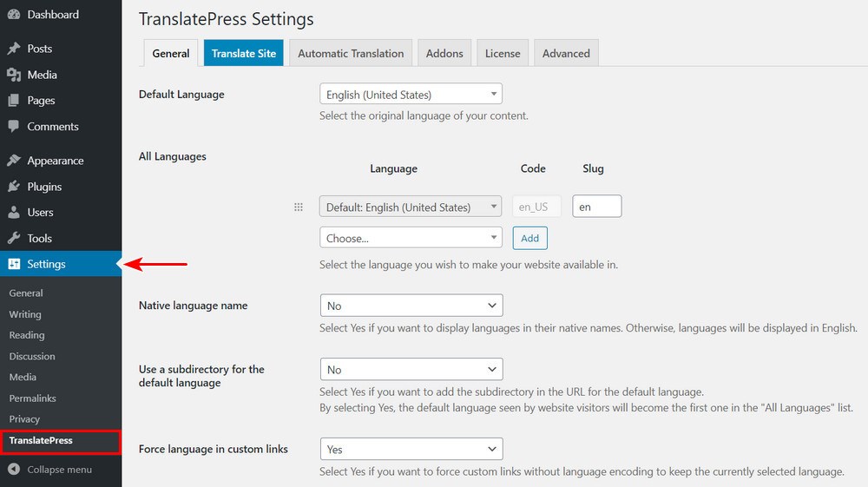Click the Settings sliders icon

[x=14, y=264]
